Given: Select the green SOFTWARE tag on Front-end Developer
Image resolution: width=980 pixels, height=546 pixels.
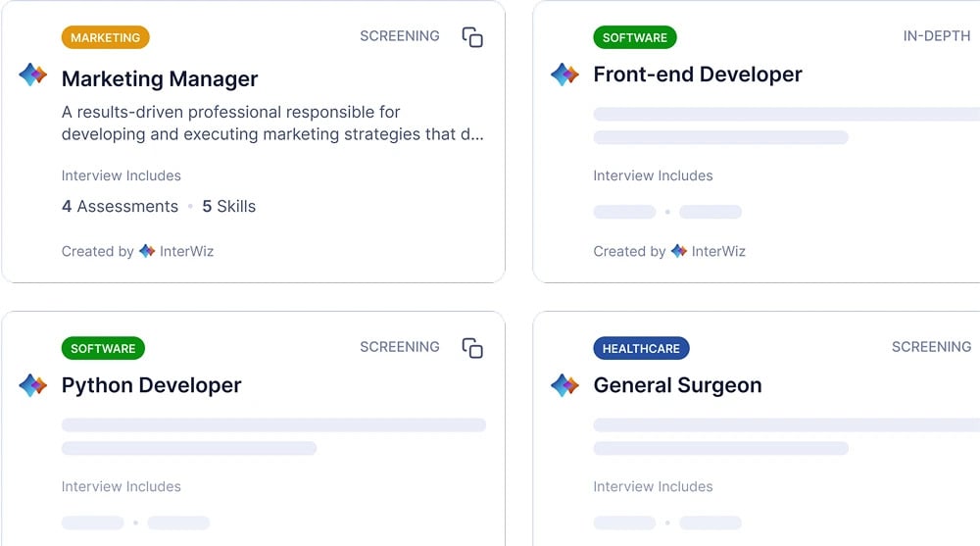Looking at the screenshot, I should tap(635, 37).
